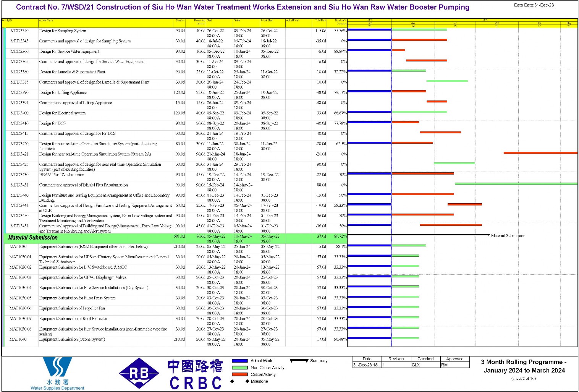Click the Material Submission label in Gantt chart
This screenshot has height=392, width=579.
(508, 236)
